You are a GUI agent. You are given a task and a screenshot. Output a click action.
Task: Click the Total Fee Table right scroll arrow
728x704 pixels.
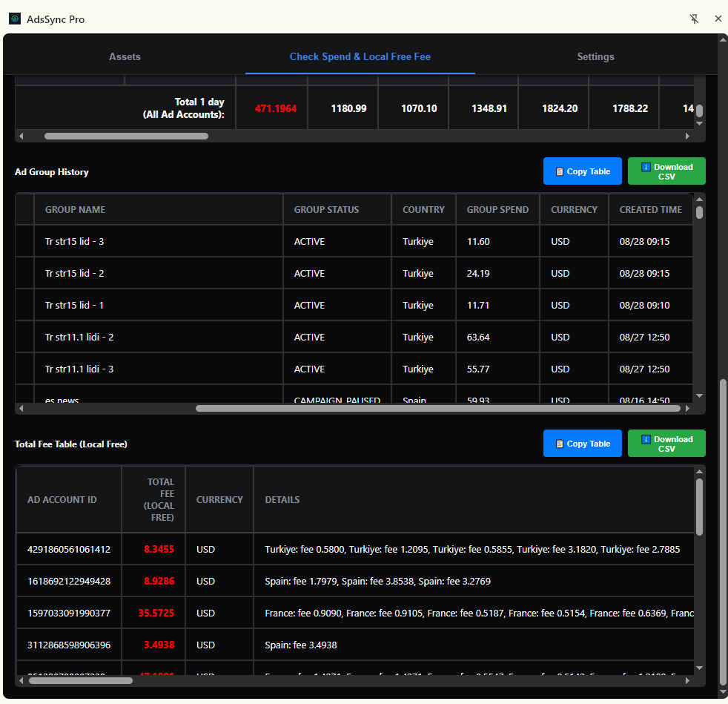click(687, 681)
